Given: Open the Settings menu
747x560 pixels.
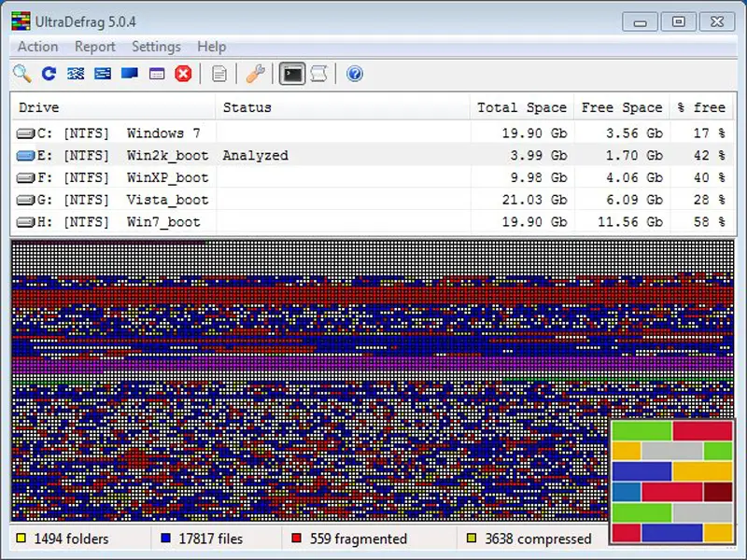Looking at the screenshot, I should [x=156, y=47].
